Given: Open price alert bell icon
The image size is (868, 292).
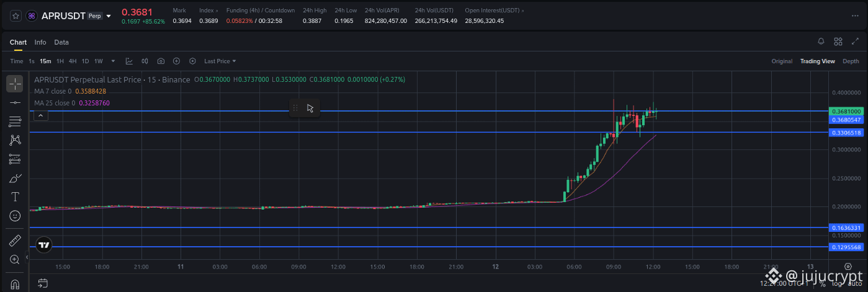Looking at the screenshot, I should 821,42.
